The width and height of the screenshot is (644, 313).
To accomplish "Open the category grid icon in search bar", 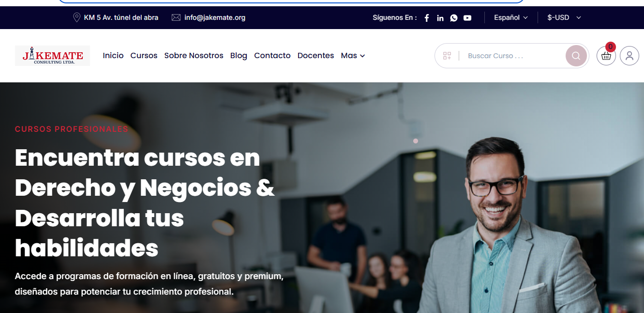I will (447, 56).
